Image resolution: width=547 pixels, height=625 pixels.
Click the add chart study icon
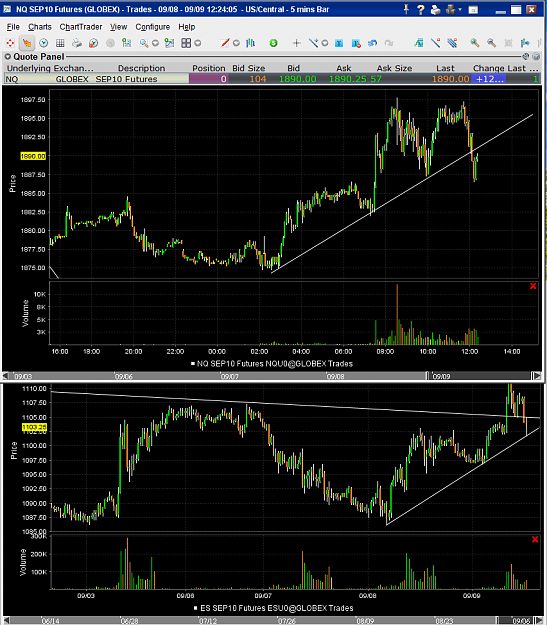pos(169,43)
